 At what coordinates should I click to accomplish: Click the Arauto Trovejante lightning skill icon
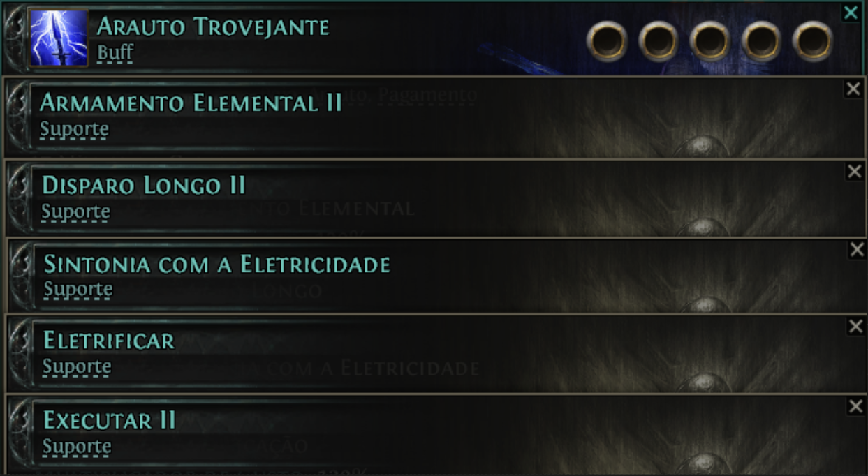(x=58, y=38)
